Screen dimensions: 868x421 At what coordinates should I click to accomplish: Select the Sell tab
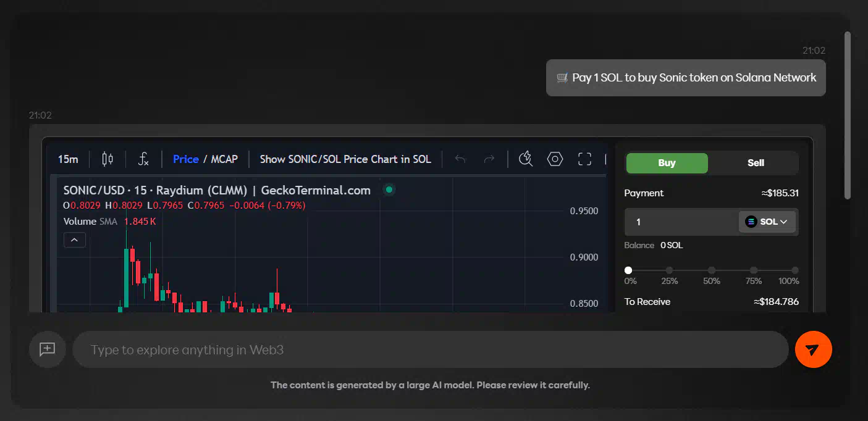tap(756, 163)
